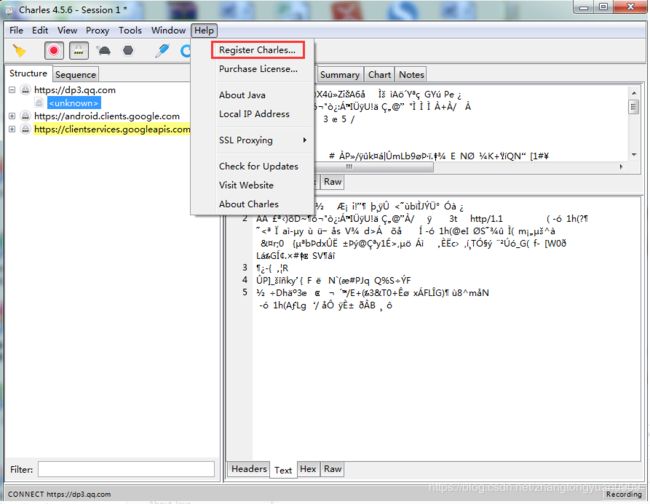Open the Tools menu
650x504 pixels.
(130, 30)
